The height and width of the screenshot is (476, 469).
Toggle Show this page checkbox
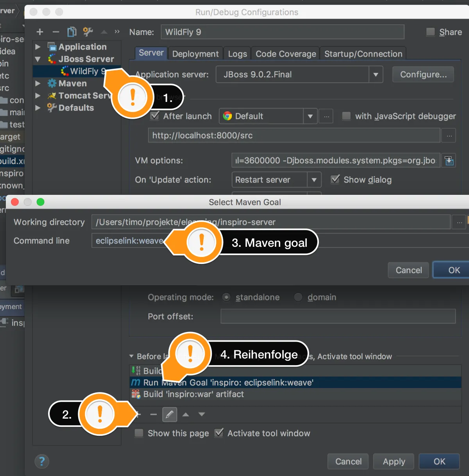pyautogui.click(x=139, y=433)
